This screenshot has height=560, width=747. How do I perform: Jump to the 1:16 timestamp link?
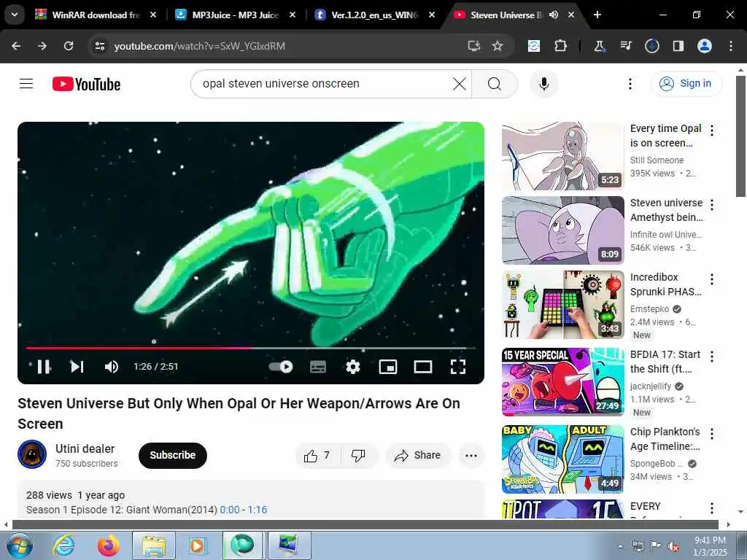pos(258,510)
